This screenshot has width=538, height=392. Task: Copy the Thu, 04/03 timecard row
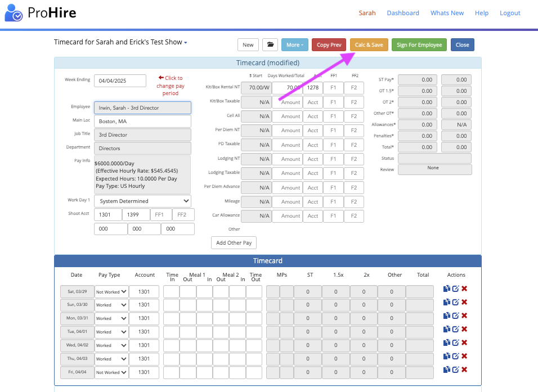click(x=446, y=356)
